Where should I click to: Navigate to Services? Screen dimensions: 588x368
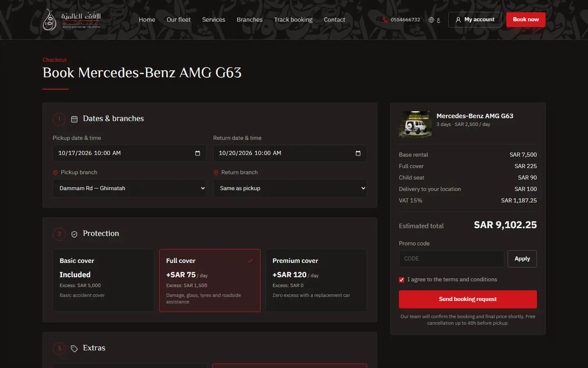214,20
